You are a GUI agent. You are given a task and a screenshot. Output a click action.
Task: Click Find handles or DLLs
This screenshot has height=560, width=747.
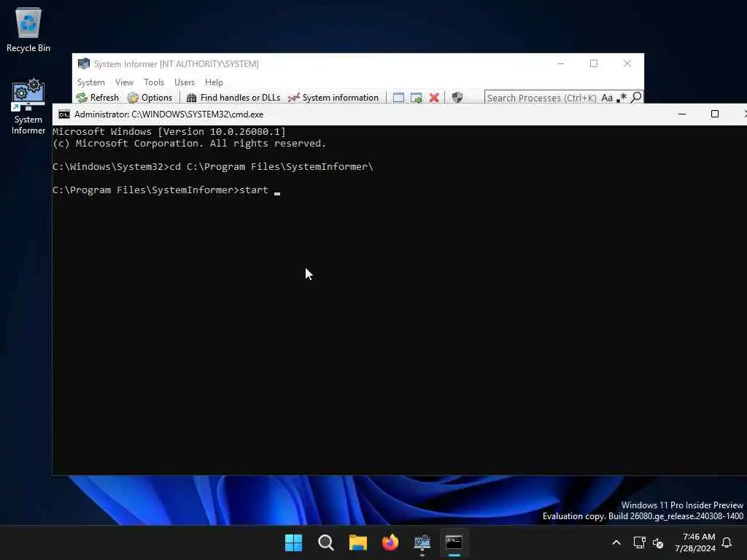pyautogui.click(x=233, y=98)
